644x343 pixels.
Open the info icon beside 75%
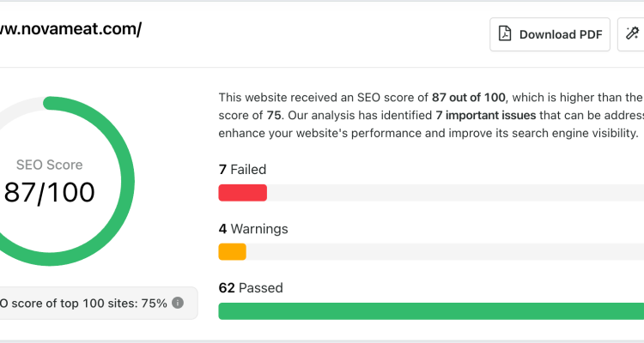(178, 303)
